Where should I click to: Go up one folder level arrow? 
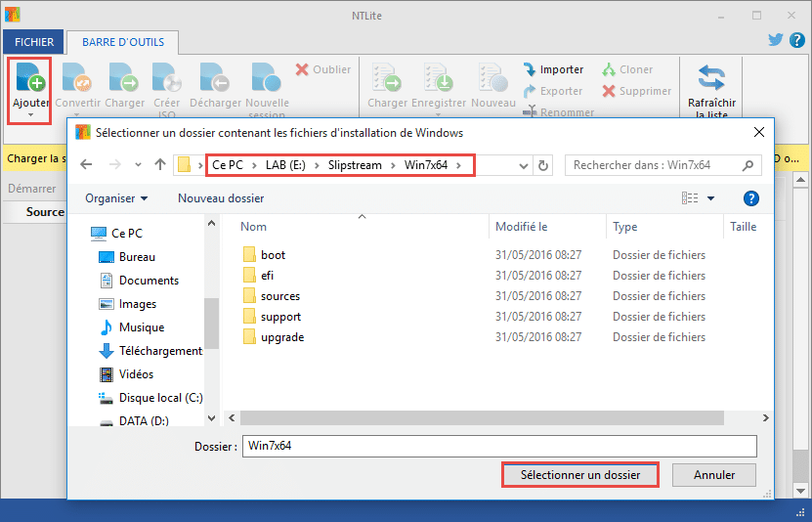(160, 164)
